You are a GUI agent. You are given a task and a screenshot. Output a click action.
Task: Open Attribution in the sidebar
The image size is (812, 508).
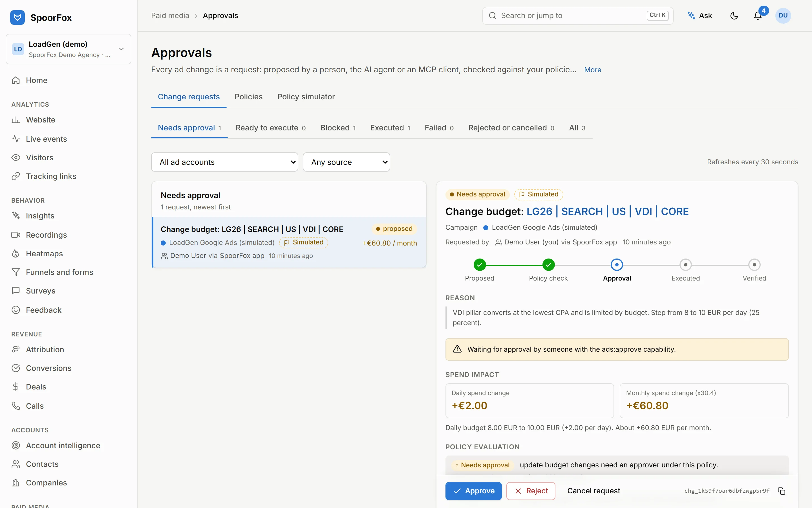(x=68, y=349)
